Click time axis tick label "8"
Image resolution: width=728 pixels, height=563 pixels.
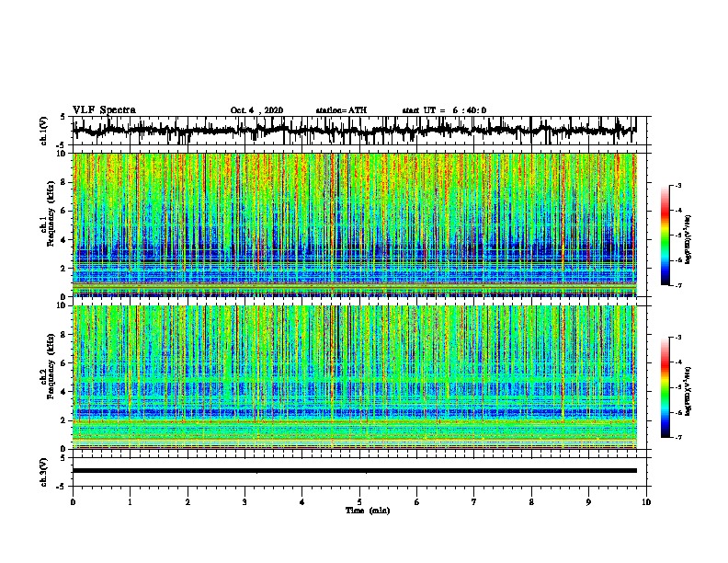531,502
